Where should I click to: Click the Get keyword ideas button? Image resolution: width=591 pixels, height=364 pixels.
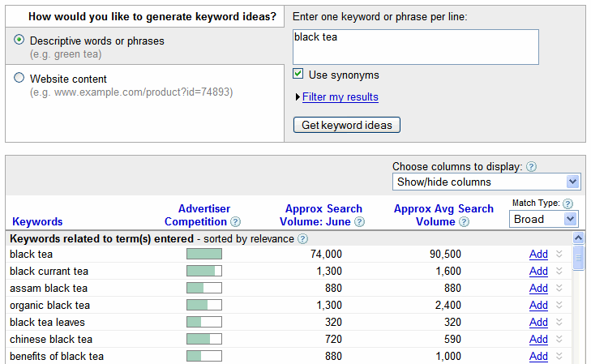click(x=347, y=125)
